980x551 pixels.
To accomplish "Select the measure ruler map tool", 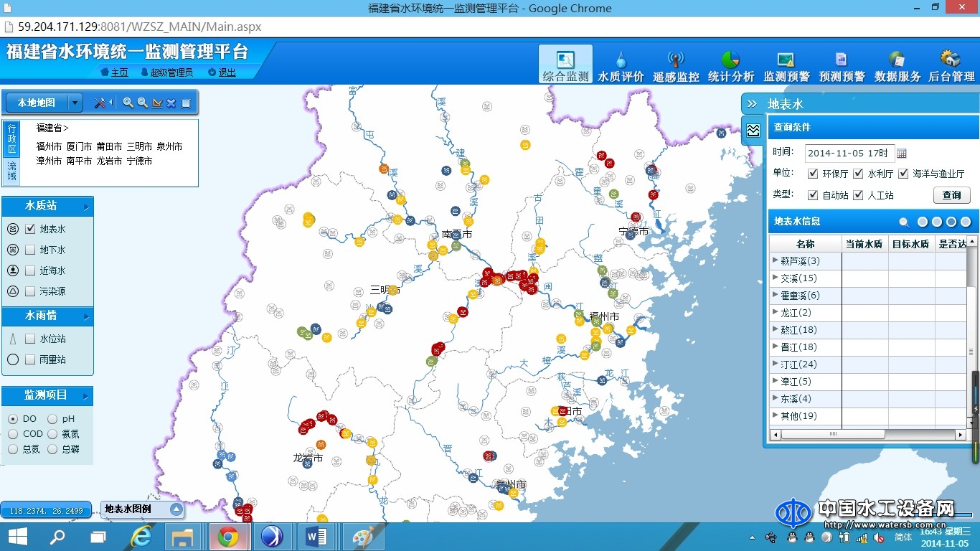I will (157, 103).
